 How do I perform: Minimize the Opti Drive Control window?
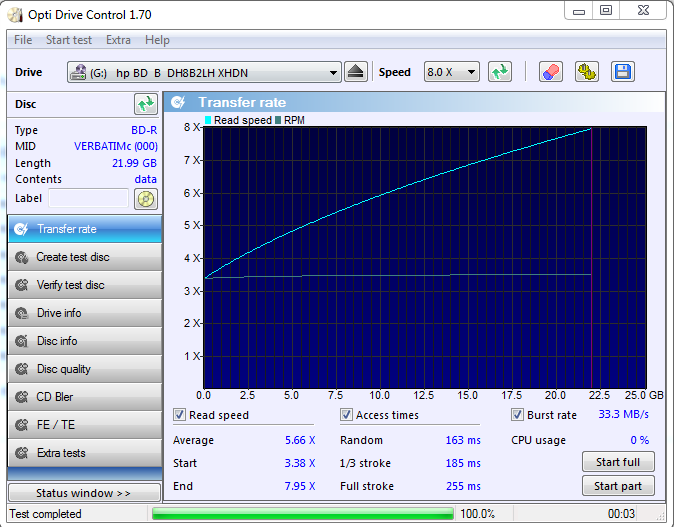click(579, 10)
